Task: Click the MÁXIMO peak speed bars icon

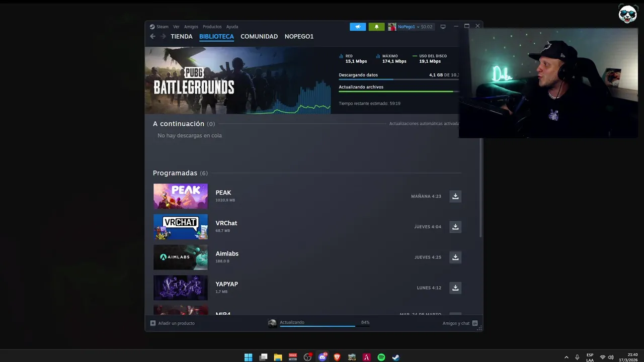Action: [x=378, y=56]
